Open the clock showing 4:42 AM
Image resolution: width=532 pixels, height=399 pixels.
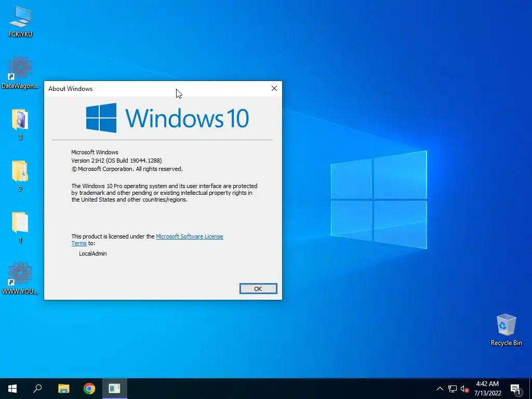487,389
